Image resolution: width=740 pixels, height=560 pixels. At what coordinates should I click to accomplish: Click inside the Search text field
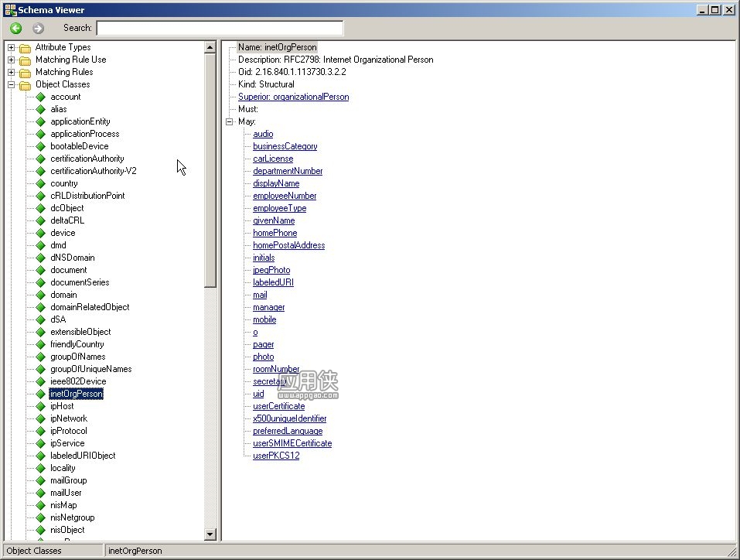[x=220, y=29]
